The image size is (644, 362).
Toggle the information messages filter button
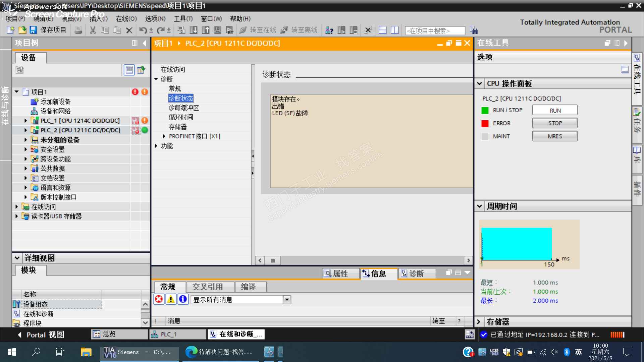tap(183, 299)
